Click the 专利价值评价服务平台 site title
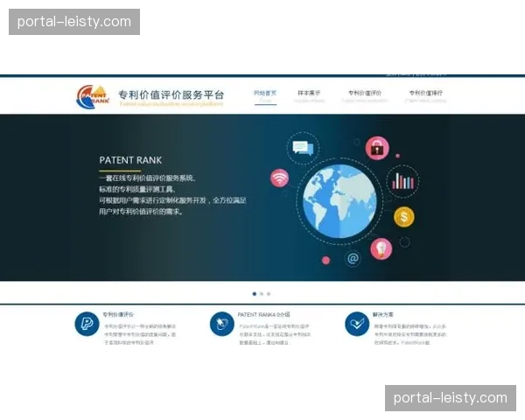This screenshot has height=420, width=525. [x=171, y=94]
